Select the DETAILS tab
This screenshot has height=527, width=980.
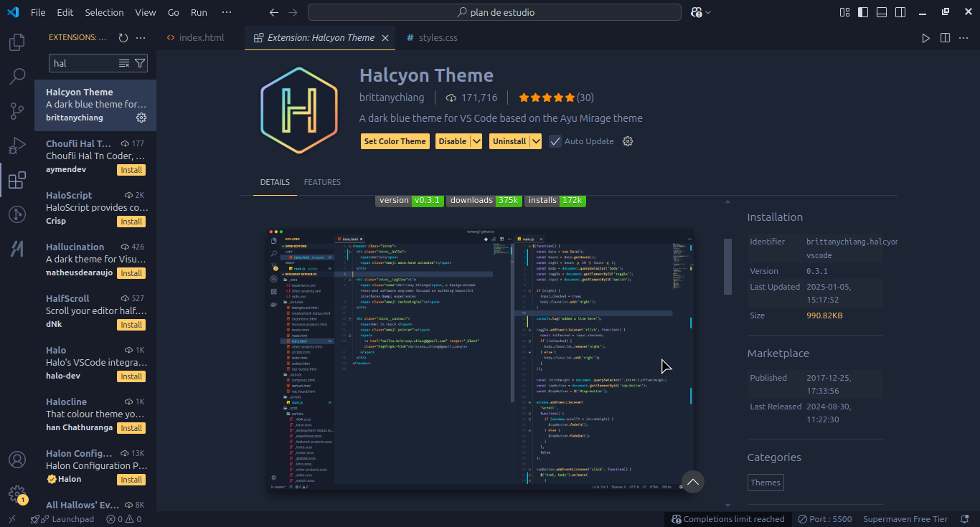point(275,182)
